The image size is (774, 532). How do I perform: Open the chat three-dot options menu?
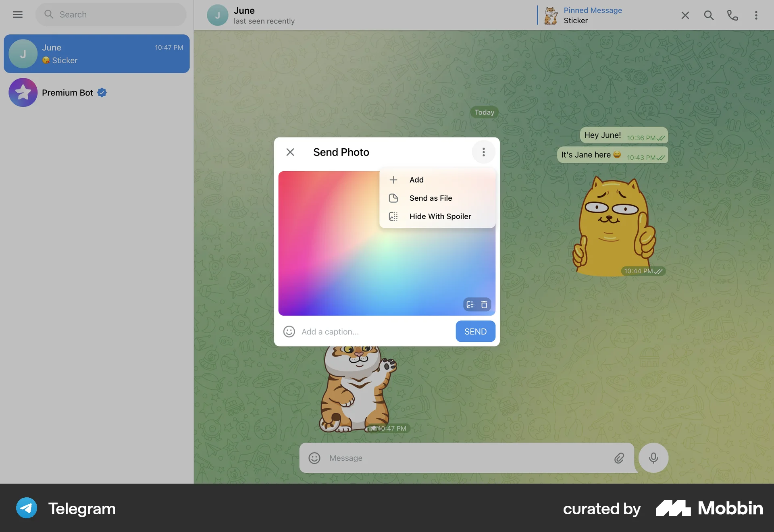click(756, 15)
